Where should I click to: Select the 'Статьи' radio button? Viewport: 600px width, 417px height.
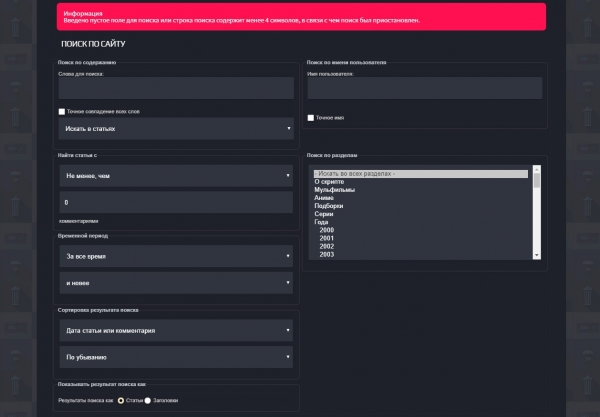[x=121, y=400]
